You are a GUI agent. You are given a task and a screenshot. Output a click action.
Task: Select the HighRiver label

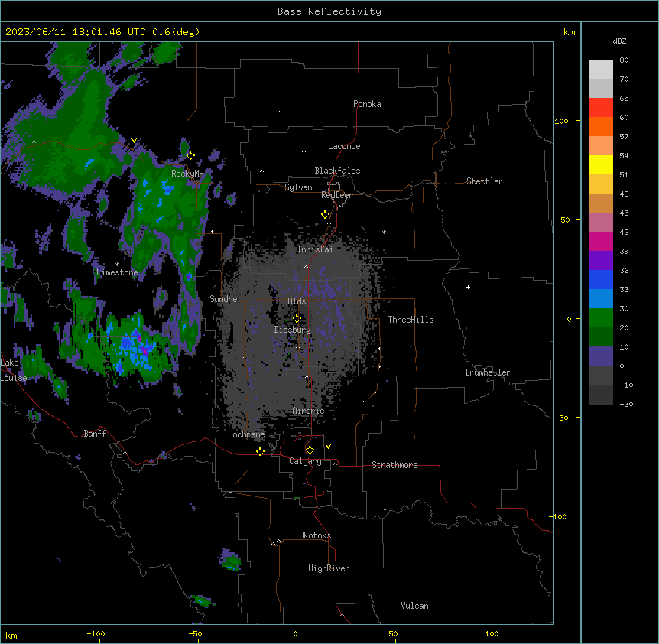[329, 568]
